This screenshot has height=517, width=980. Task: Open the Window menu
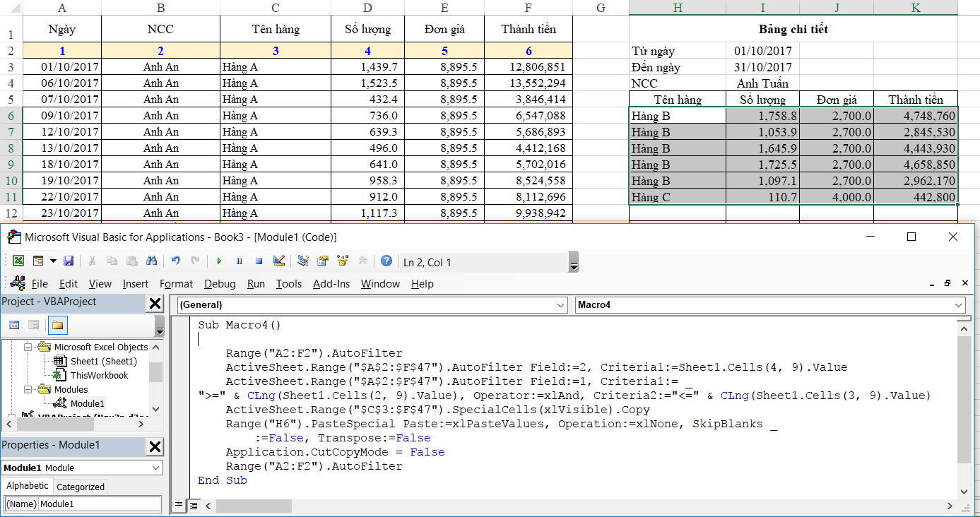[380, 284]
